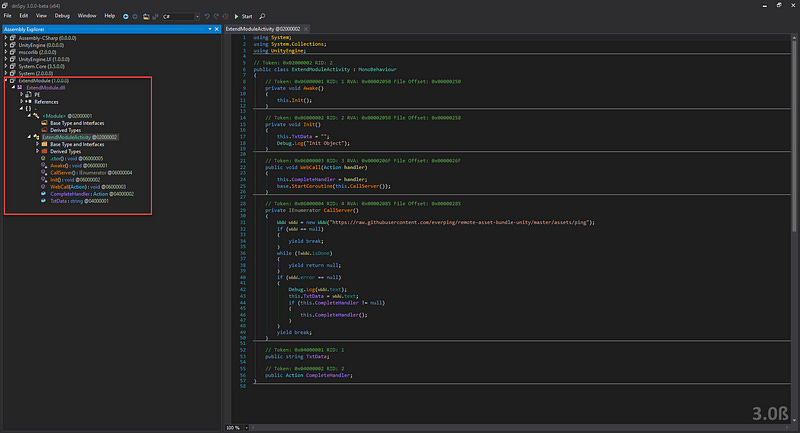Click the Open file folder icon
Screen dimensions: 800x433
(147, 17)
